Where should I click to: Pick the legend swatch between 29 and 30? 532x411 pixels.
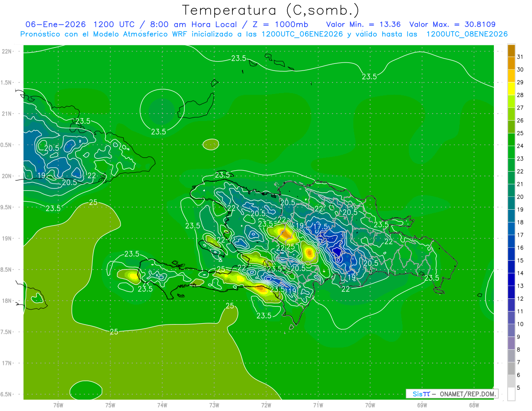point(511,76)
